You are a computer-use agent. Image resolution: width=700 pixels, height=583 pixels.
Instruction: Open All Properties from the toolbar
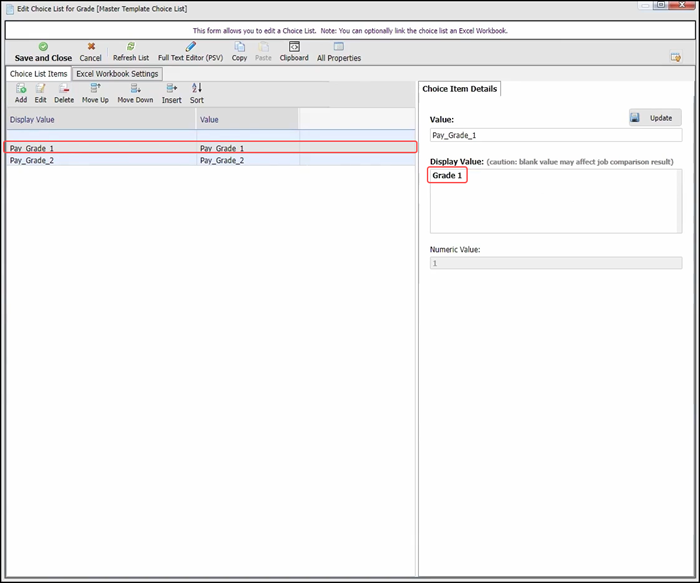338,47
